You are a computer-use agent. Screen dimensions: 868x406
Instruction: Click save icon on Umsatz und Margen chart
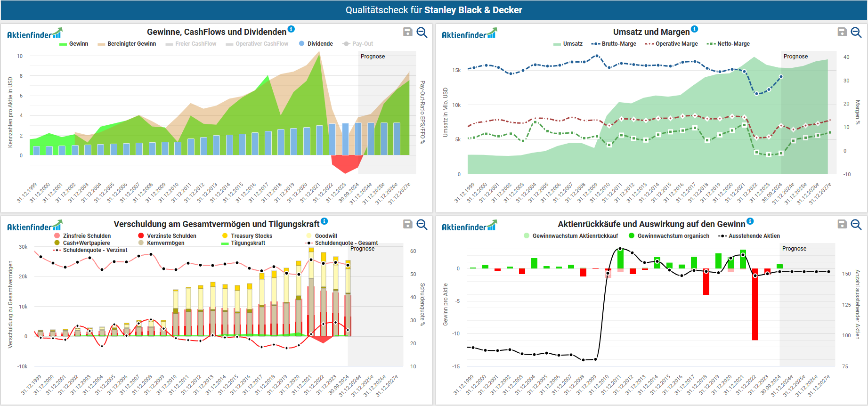pyautogui.click(x=842, y=32)
